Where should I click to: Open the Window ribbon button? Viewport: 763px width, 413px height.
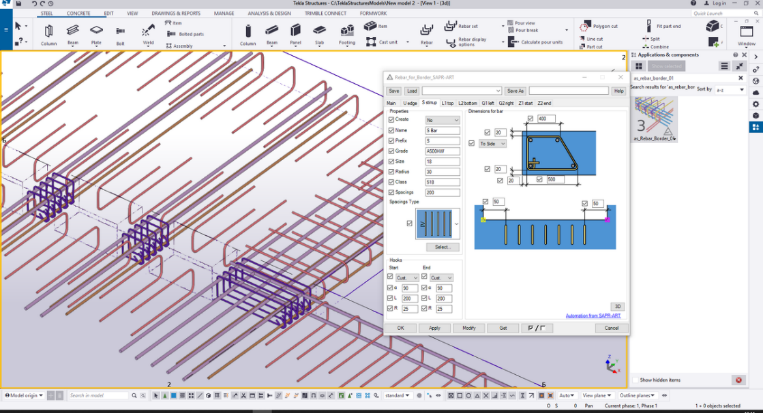pyautogui.click(x=746, y=35)
